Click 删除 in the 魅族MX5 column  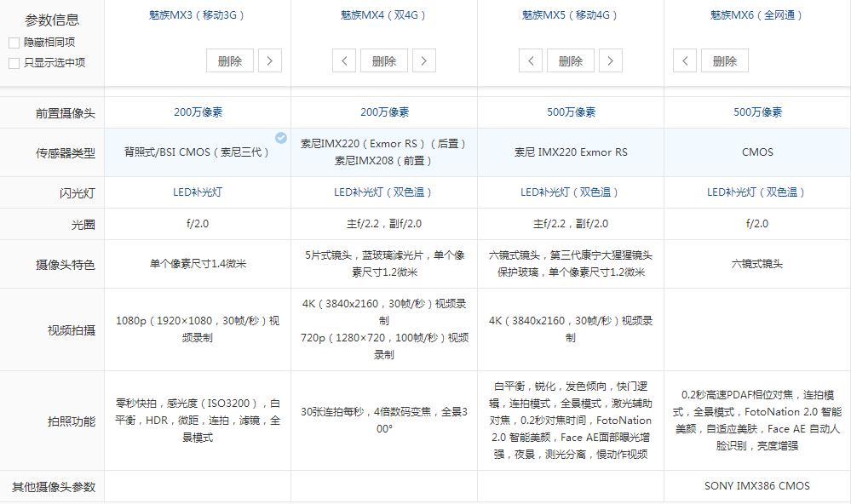[x=570, y=60]
